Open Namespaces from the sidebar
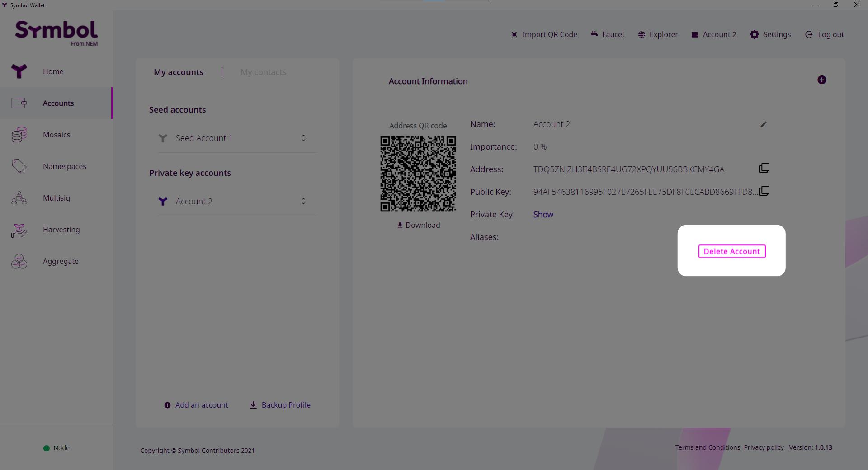Image resolution: width=868 pixels, height=470 pixels. tap(64, 166)
